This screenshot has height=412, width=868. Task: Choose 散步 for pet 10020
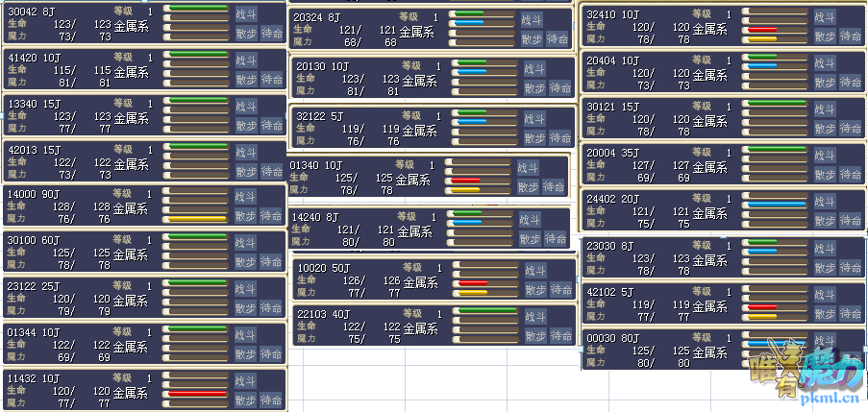(535, 290)
